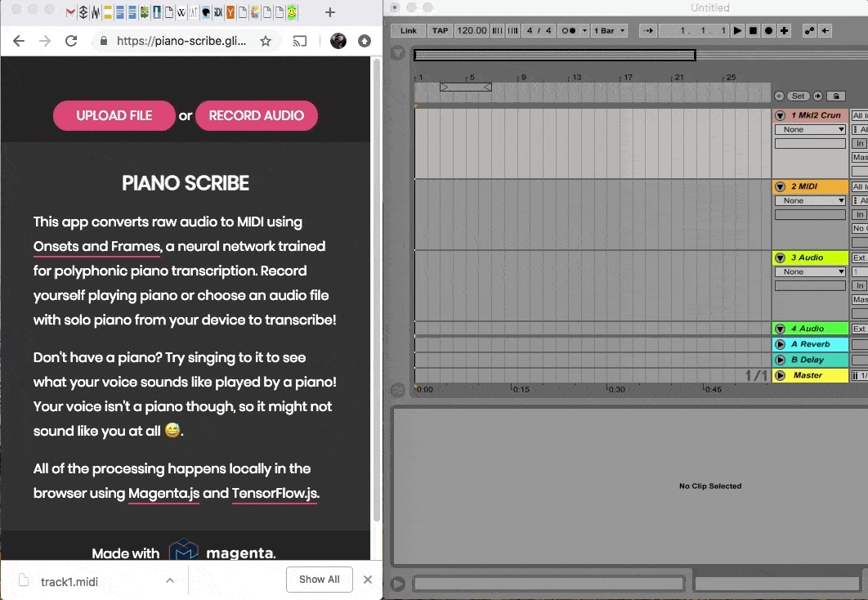The width and height of the screenshot is (868, 600).
Task: Toggle the Link button in Ableton
Action: pyautogui.click(x=409, y=31)
